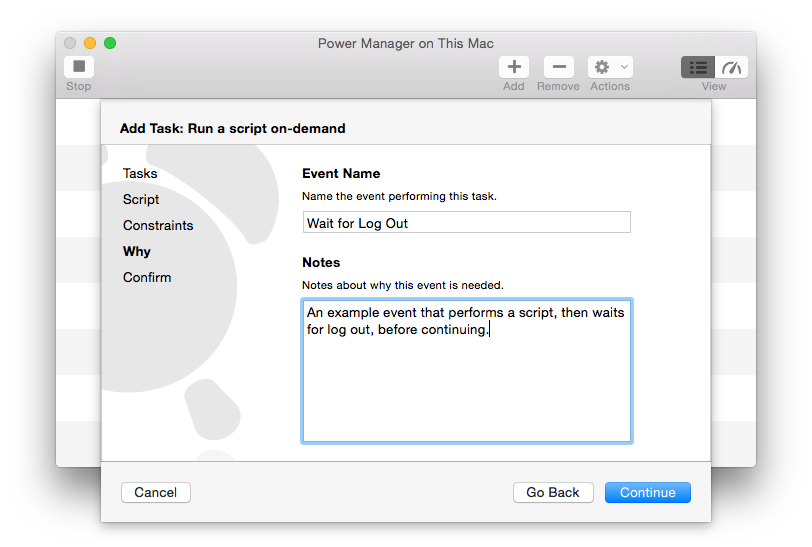This screenshot has height=547, width=812.
Task: Click the Event Name text field
Action: [x=466, y=223]
